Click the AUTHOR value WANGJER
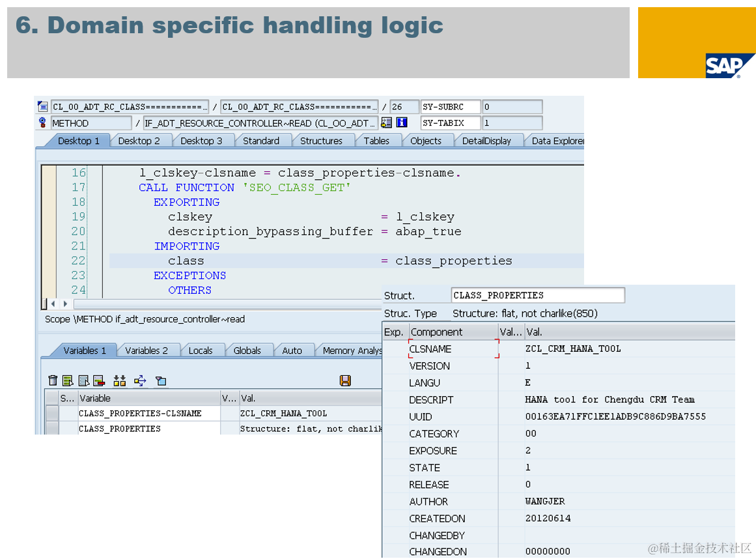This screenshot has height=559, width=756. 545,502
